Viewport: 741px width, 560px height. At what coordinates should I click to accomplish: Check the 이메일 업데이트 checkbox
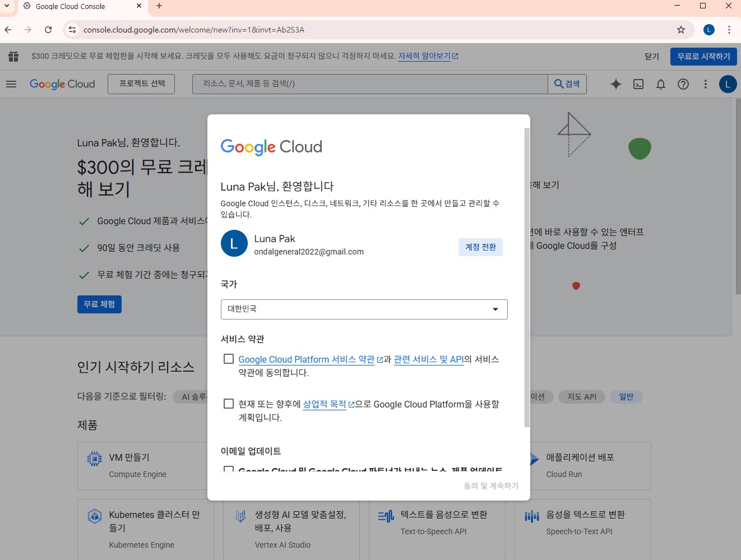[x=229, y=469]
